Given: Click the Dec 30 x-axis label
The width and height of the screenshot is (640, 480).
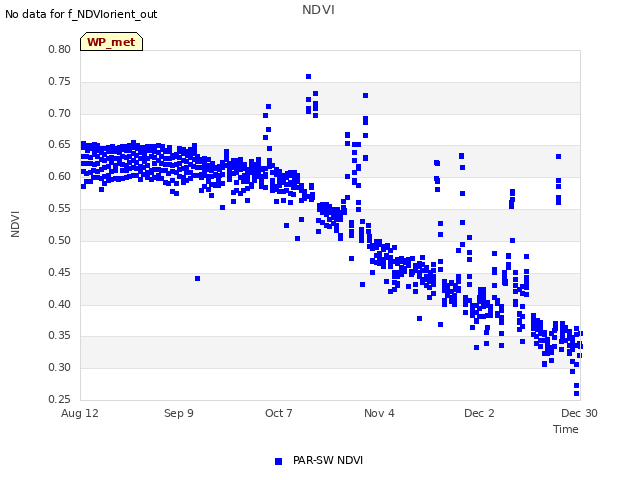Looking at the screenshot, I should coord(579,413).
